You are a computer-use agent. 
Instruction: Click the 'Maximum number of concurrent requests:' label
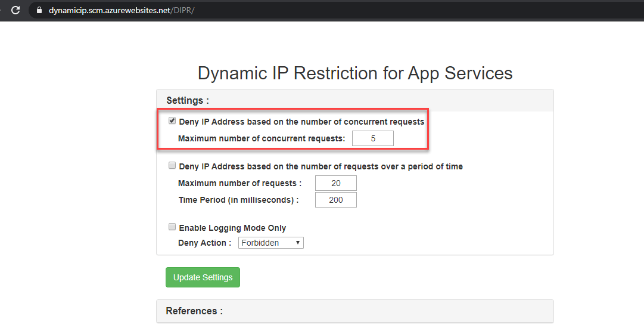point(262,138)
